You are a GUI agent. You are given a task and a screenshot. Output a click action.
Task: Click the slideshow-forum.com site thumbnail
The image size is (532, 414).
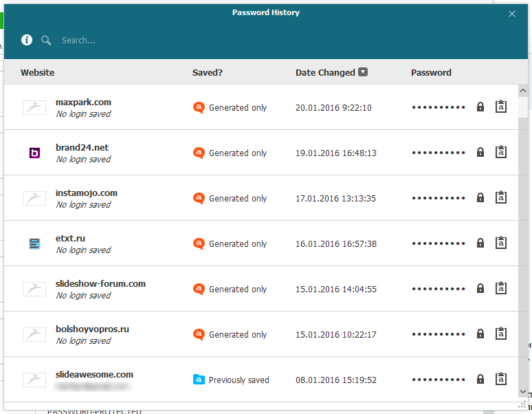point(34,289)
